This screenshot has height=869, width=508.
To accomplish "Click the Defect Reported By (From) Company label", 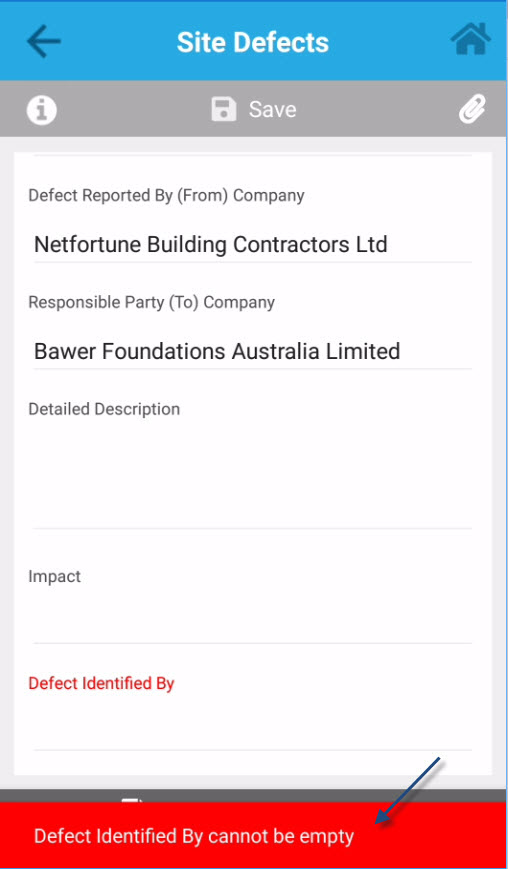I will coord(166,196).
